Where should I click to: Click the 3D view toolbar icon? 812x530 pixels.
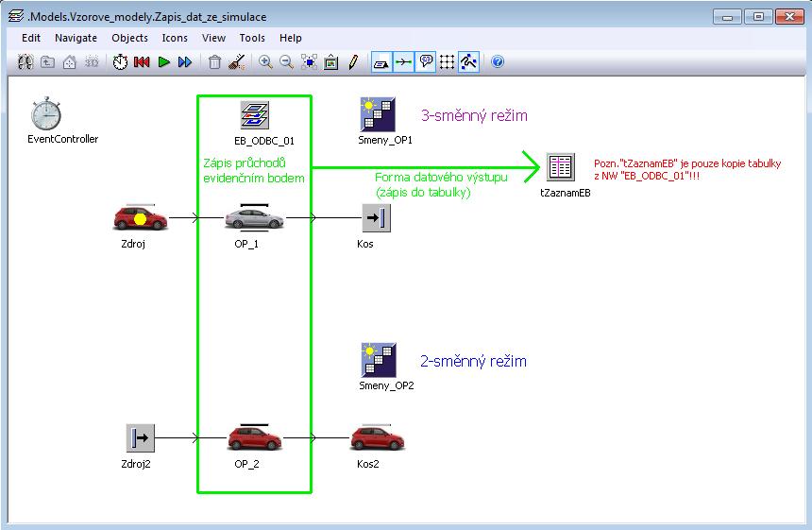tap(92, 62)
